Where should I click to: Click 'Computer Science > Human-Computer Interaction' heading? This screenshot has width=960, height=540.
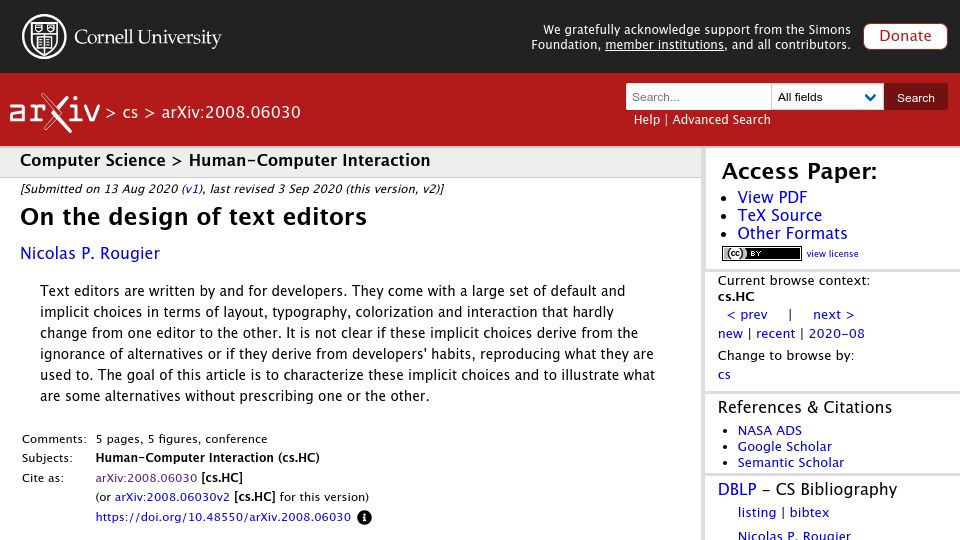(225, 160)
